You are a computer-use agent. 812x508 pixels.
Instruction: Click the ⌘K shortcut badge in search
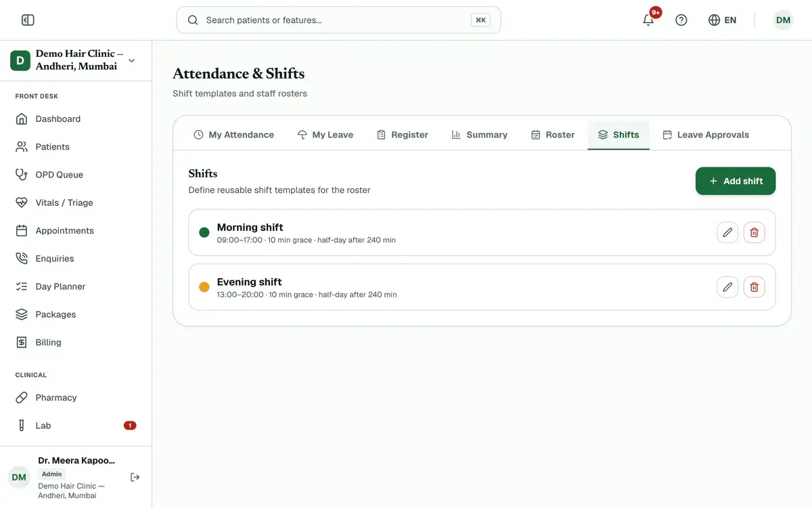coord(480,20)
